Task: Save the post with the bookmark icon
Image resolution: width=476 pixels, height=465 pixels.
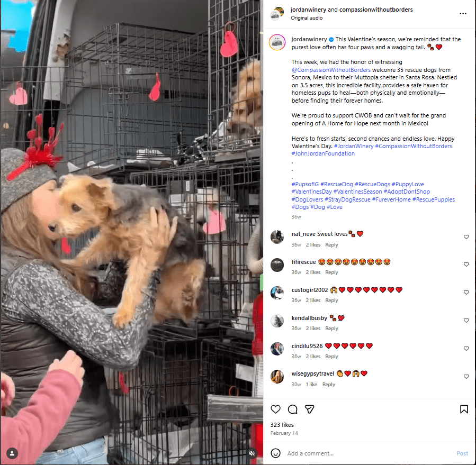Action: [x=463, y=409]
